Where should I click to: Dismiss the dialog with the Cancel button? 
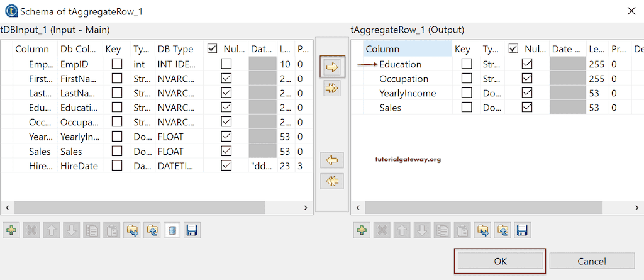[591, 261]
